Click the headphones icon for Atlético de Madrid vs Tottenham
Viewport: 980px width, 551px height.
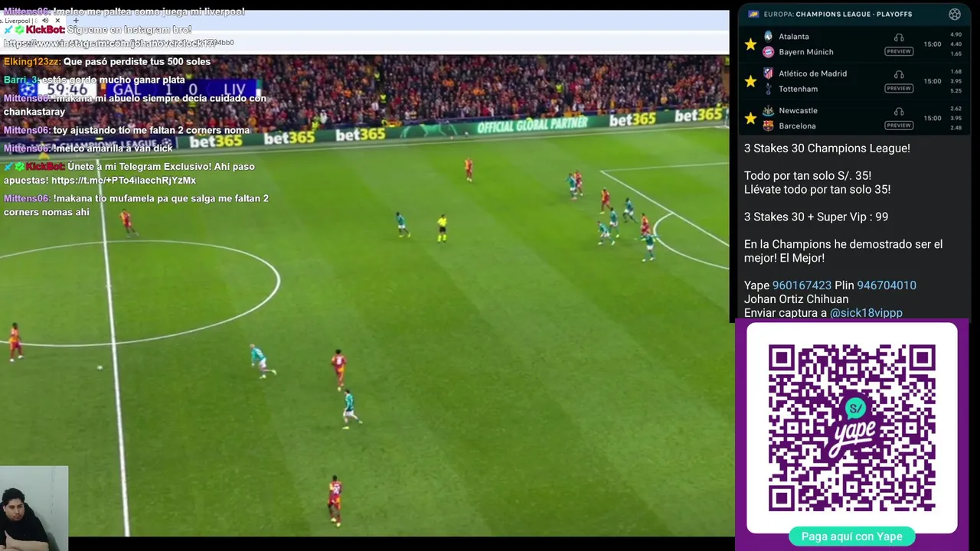[899, 74]
